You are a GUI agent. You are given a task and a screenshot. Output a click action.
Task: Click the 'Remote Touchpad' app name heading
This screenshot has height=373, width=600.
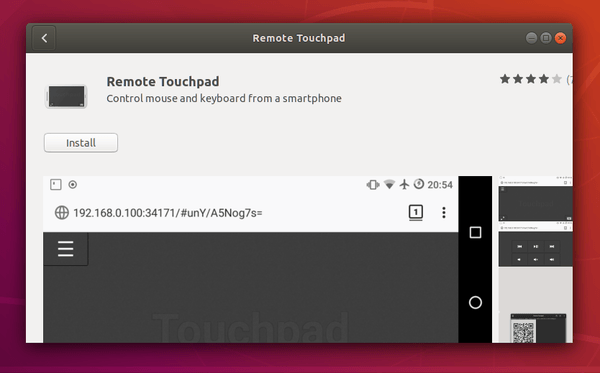tap(163, 81)
